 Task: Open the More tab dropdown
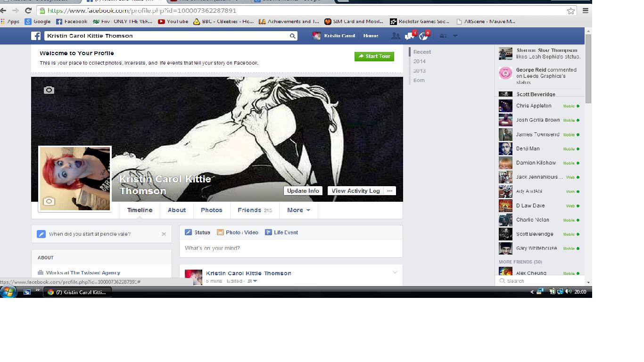pos(298,210)
